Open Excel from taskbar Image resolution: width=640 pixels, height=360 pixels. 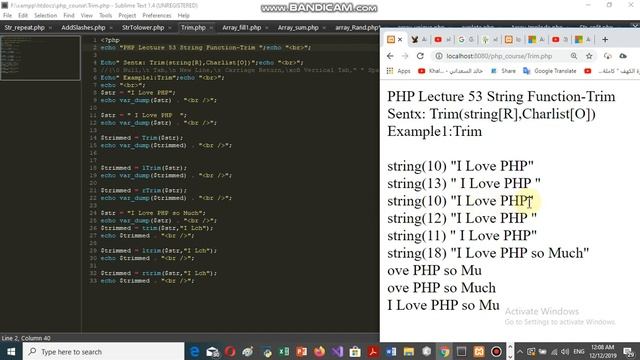284,351
